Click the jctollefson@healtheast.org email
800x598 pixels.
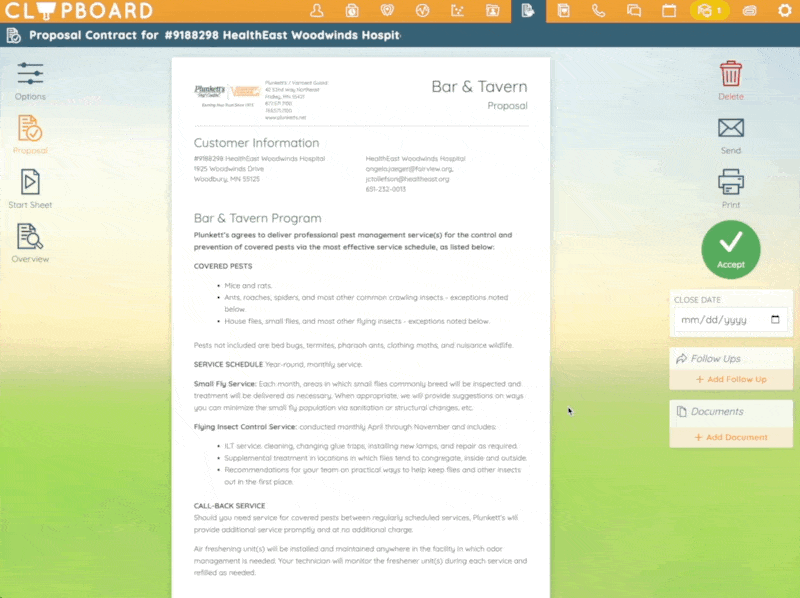coord(407,179)
